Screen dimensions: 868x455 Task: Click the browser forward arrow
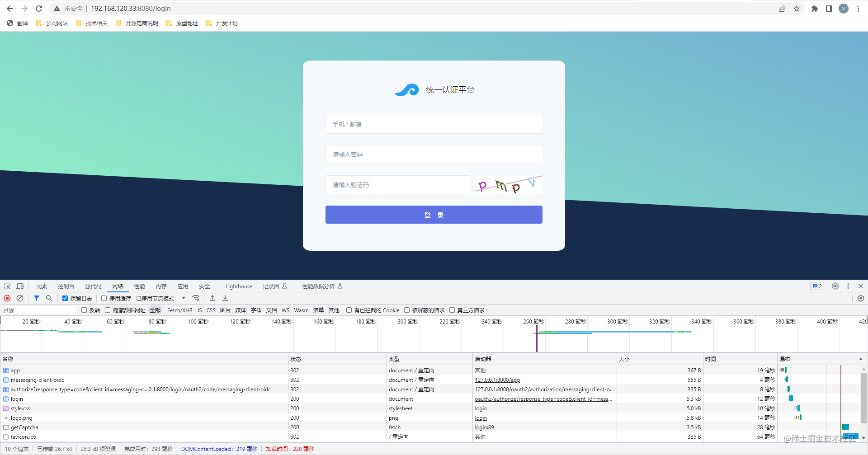24,9
